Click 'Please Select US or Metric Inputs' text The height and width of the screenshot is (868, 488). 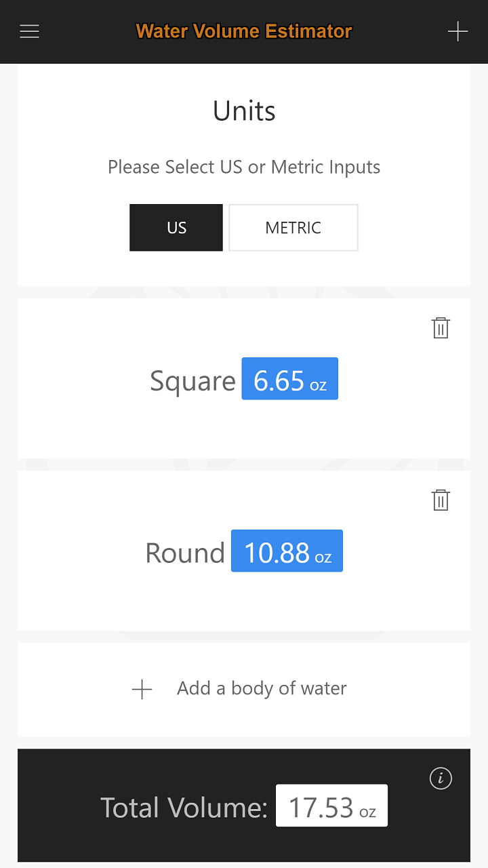[x=244, y=167]
